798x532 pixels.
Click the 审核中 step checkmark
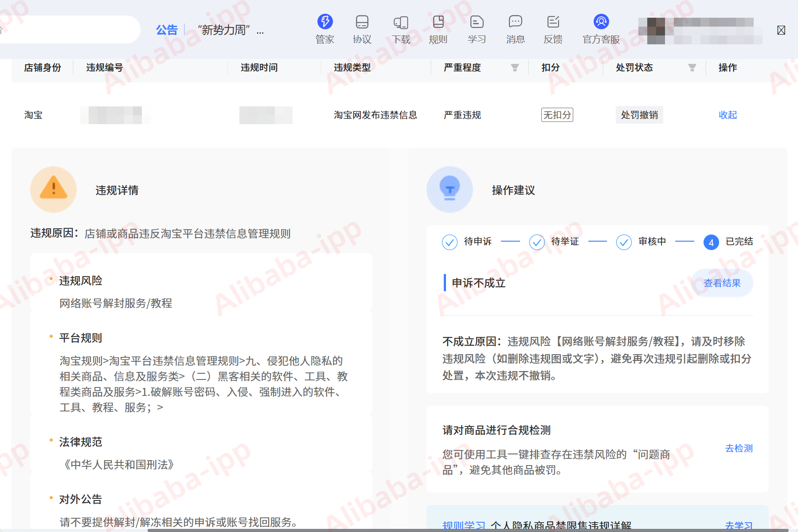[x=624, y=242]
